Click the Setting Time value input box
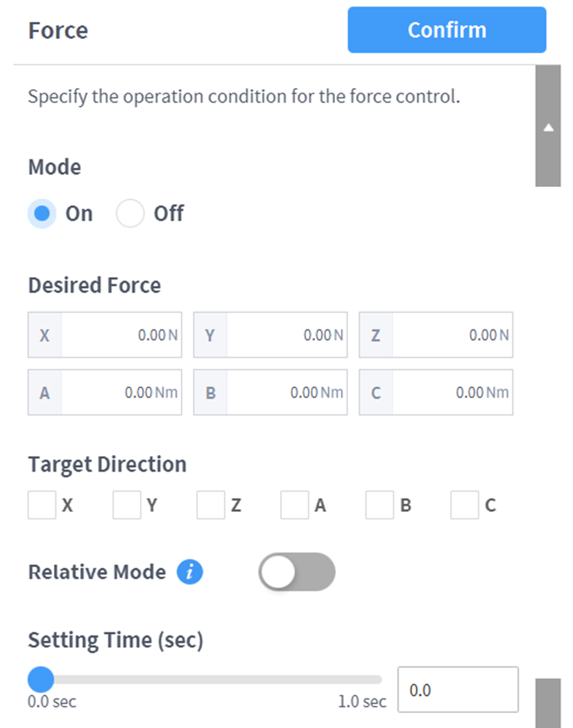The width and height of the screenshot is (573, 728). click(x=458, y=690)
